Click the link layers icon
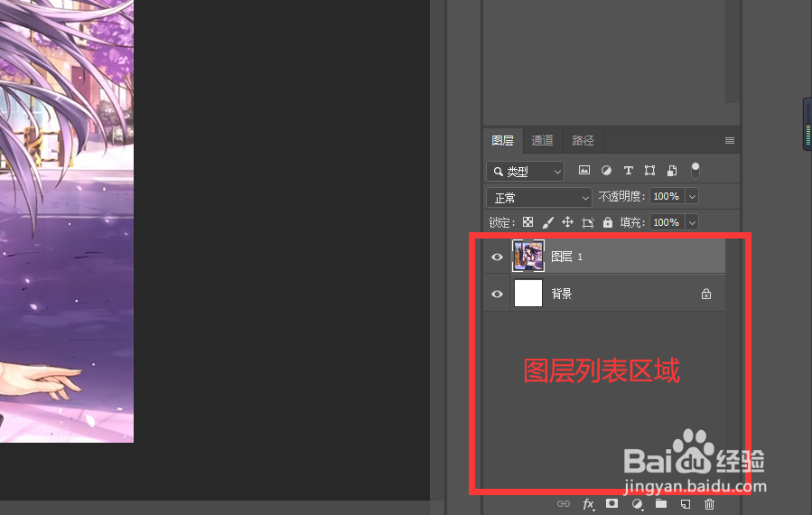 (564, 503)
